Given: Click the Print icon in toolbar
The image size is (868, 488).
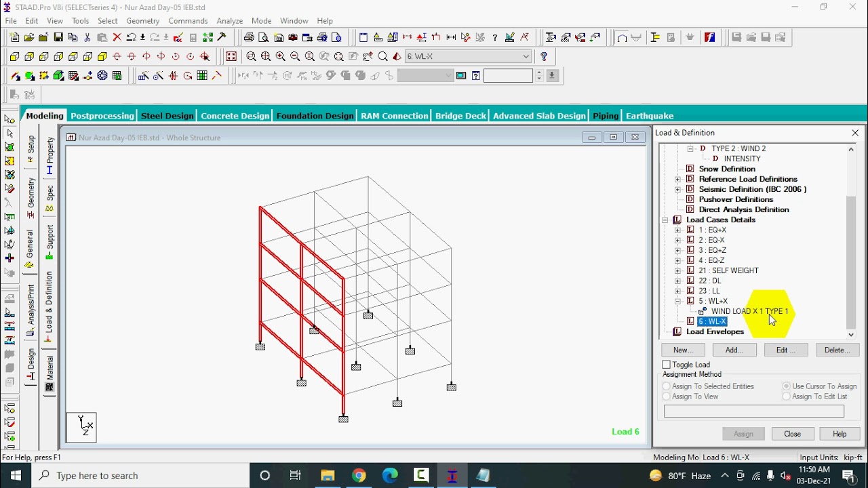Looking at the screenshot, I should (x=249, y=38).
